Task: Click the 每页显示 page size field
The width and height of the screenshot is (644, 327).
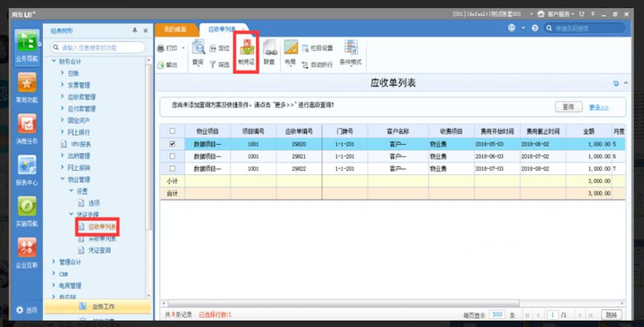Action: click(497, 314)
